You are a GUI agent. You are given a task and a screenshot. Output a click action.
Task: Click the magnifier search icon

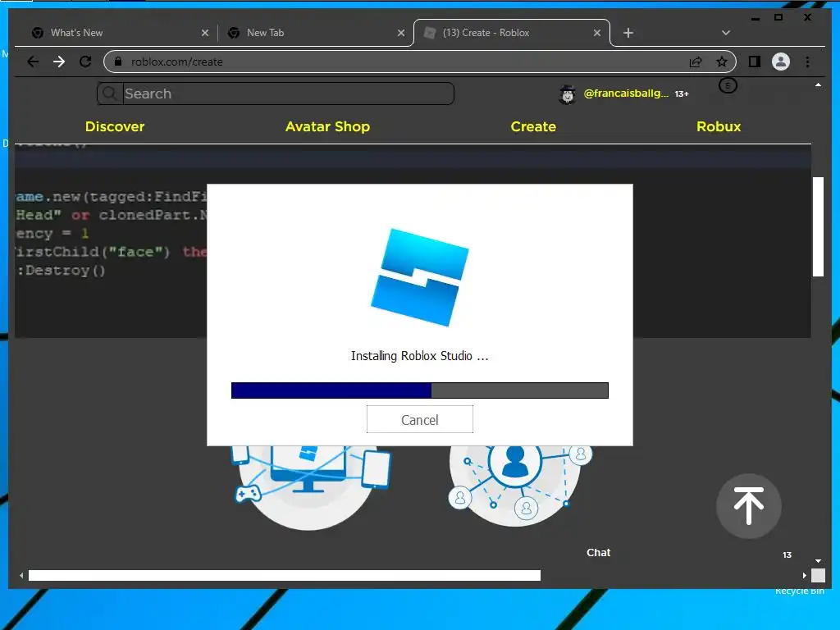110,94
